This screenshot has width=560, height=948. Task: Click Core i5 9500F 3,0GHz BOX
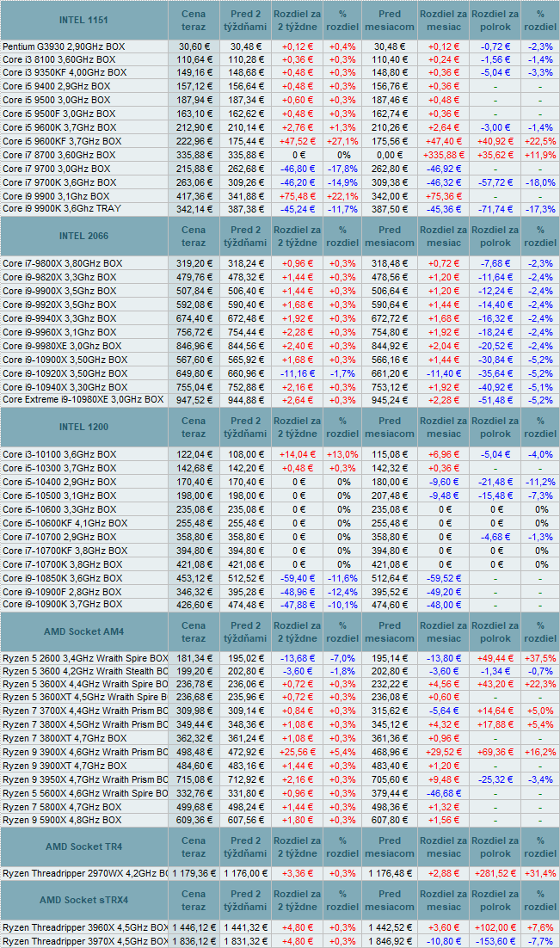tap(58, 114)
